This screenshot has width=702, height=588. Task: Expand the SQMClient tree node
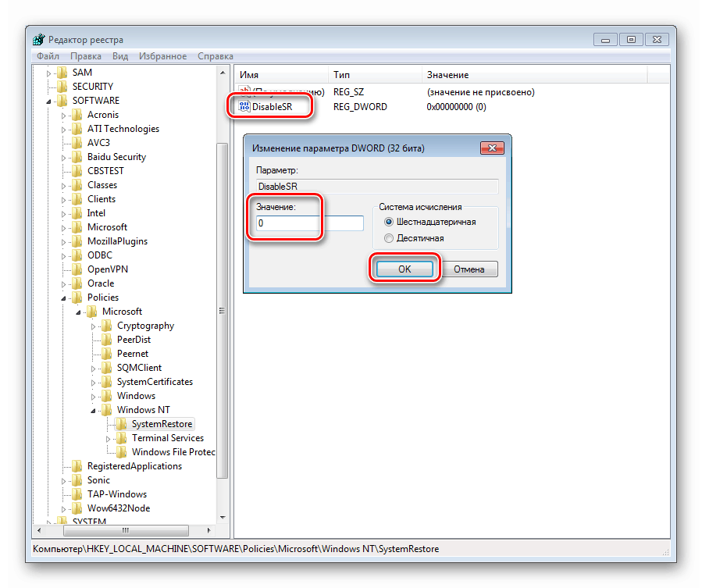pyautogui.click(x=93, y=369)
